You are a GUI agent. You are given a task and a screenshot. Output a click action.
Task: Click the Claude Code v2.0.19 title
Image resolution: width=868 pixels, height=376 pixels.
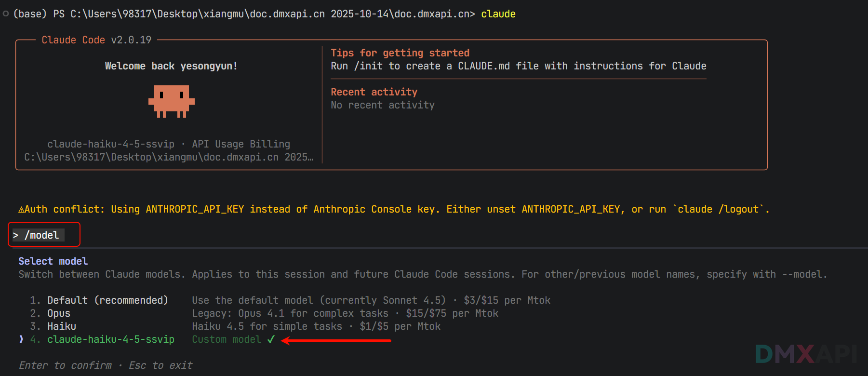(96, 40)
